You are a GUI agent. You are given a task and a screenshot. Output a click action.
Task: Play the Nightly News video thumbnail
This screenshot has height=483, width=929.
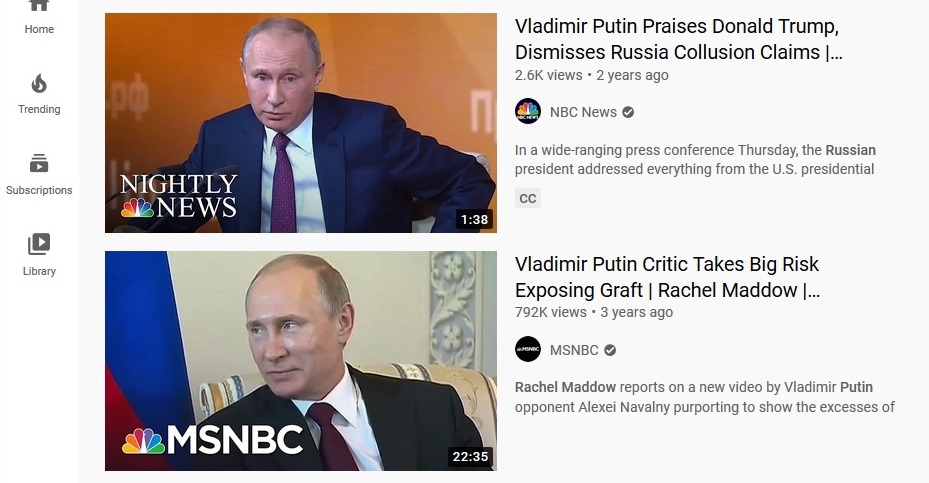[301, 123]
